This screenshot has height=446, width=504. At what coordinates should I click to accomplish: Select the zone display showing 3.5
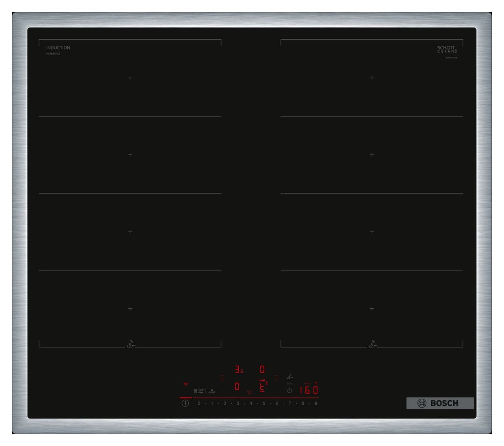239,369
